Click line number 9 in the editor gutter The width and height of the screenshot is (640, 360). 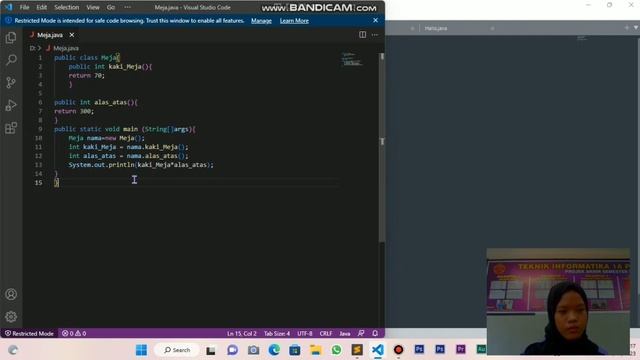[x=40, y=129]
